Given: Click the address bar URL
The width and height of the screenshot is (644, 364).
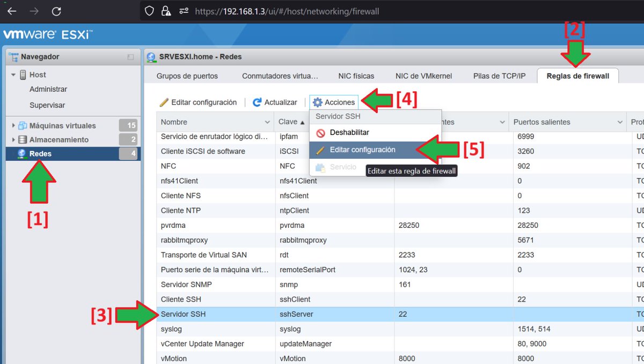Looking at the screenshot, I should pyautogui.click(x=287, y=11).
